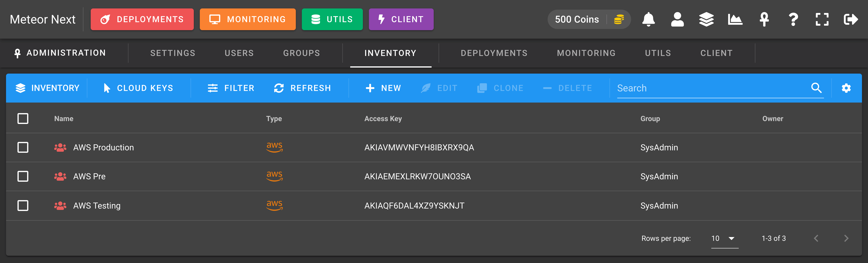Click the Cloud Keys toolbar button
This screenshot has width=868, height=263.
pos(138,88)
